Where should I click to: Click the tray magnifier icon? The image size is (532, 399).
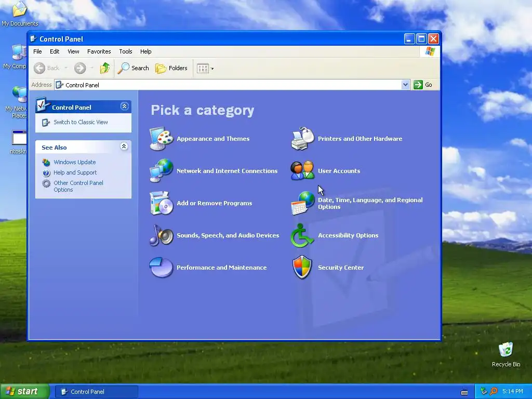[494, 392]
